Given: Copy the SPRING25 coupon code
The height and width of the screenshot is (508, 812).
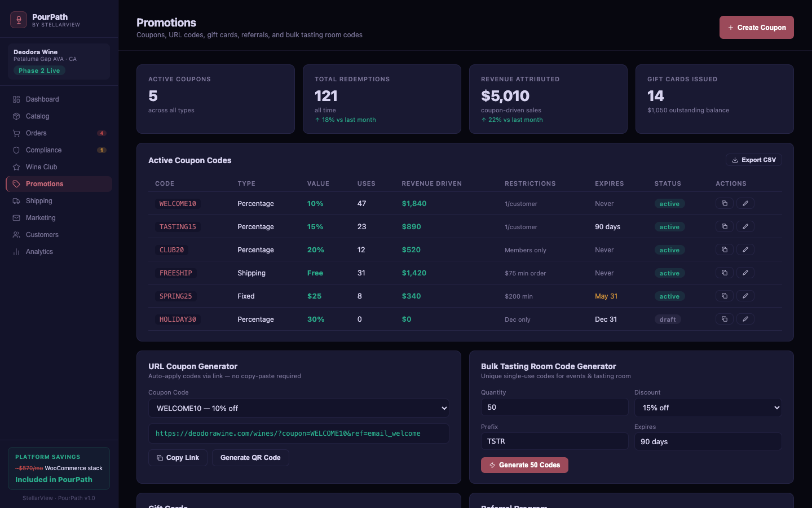Looking at the screenshot, I should pyautogui.click(x=725, y=296).
